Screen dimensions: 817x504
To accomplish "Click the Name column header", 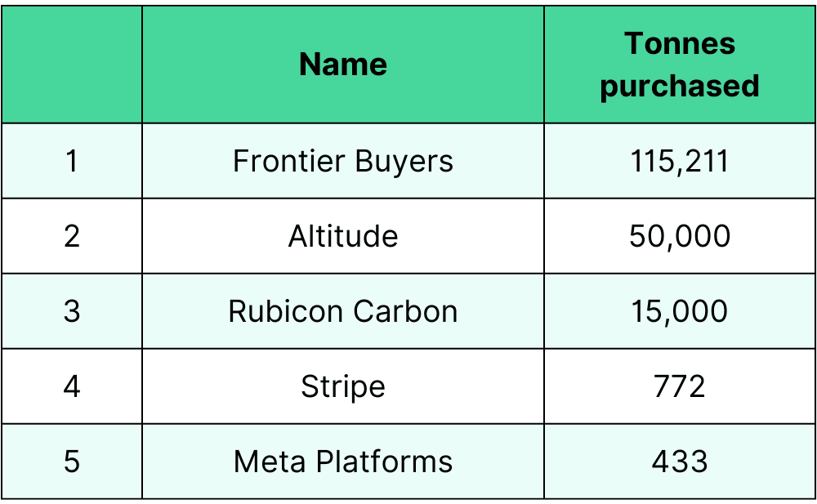I will point(343,65).
